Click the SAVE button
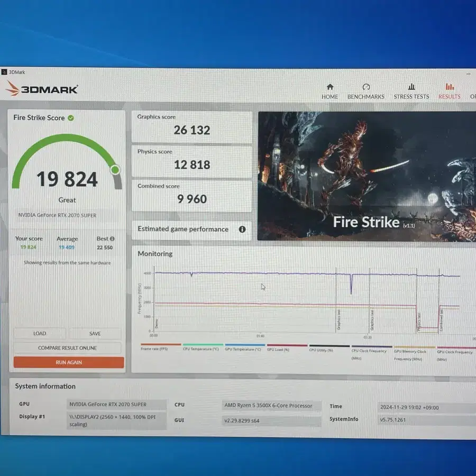476x476 pixels. click(95, 334)
